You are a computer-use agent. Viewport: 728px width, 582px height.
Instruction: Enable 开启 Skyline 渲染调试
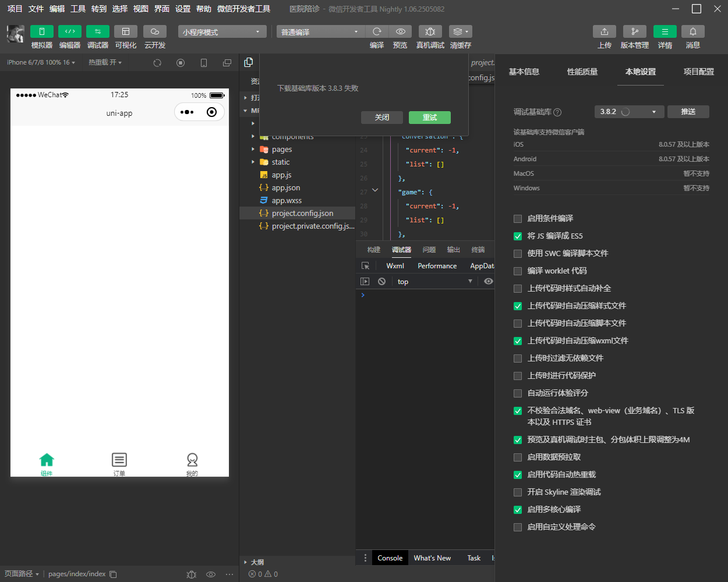coord(518,492)
